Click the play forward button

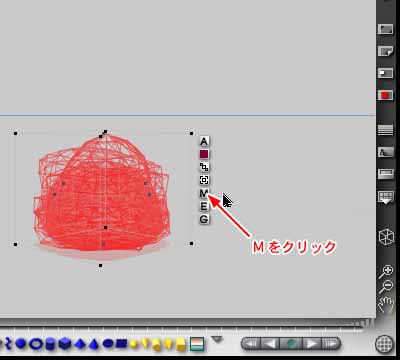click(312, 344)
